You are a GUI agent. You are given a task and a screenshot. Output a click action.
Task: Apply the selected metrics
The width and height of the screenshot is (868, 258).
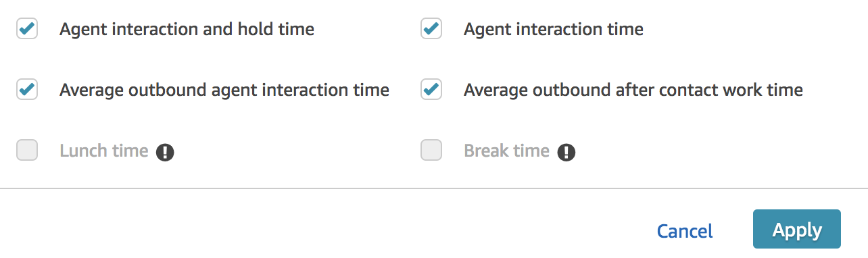[797, 230]
